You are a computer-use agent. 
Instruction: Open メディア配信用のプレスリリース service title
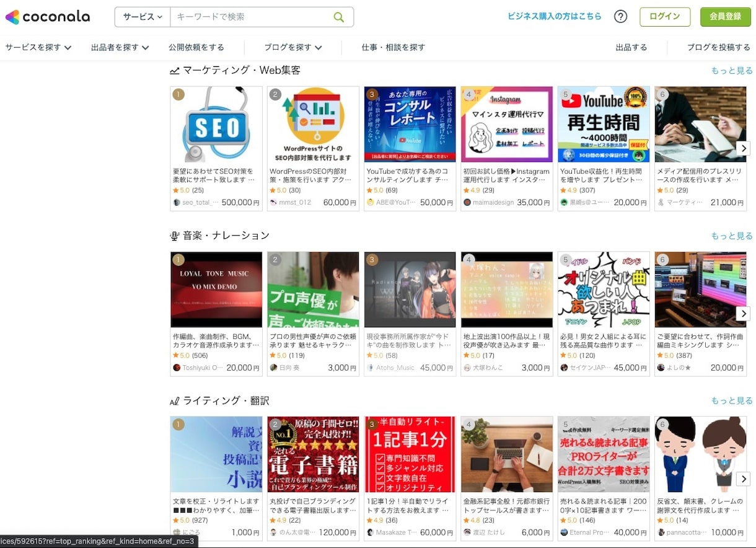click(x=698, y=175)
